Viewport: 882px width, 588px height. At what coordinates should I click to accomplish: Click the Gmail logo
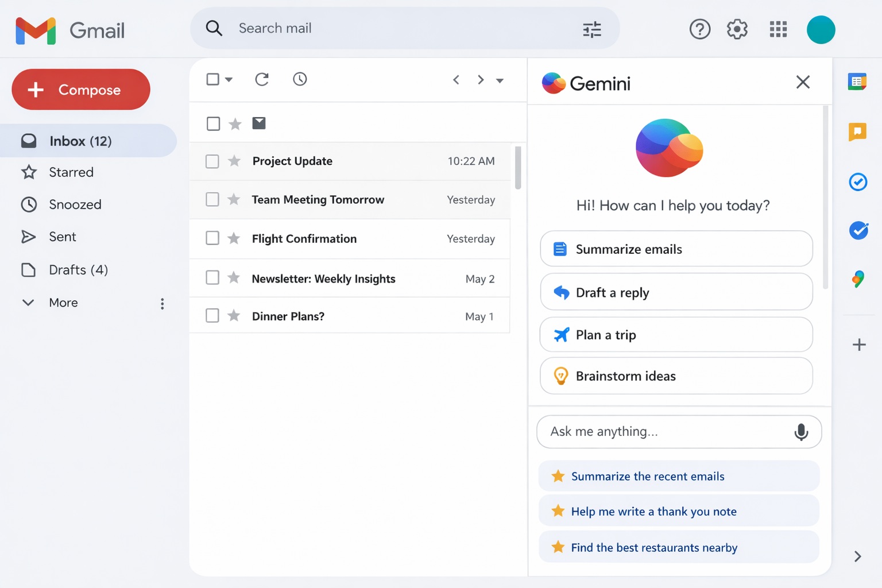click(69, 30)
